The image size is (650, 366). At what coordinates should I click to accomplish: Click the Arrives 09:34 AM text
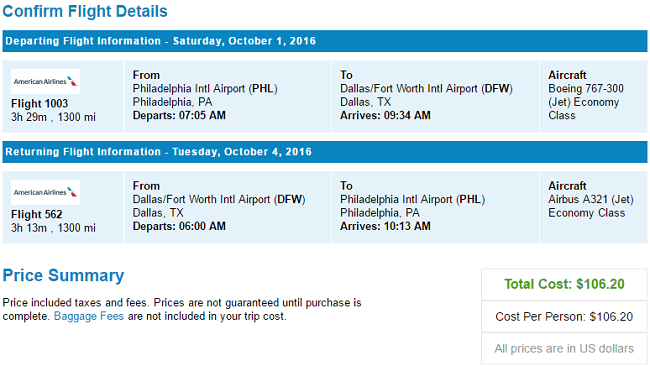385,115
